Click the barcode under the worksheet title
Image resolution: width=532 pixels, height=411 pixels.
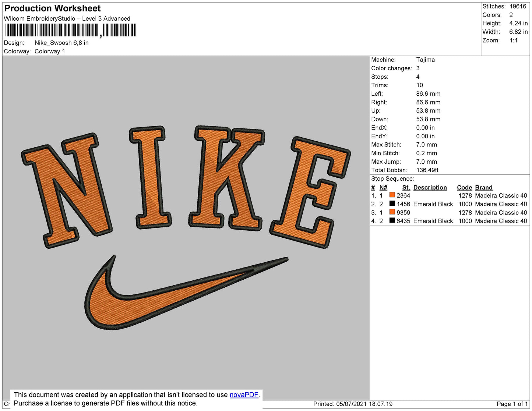[x=70, y=30]
